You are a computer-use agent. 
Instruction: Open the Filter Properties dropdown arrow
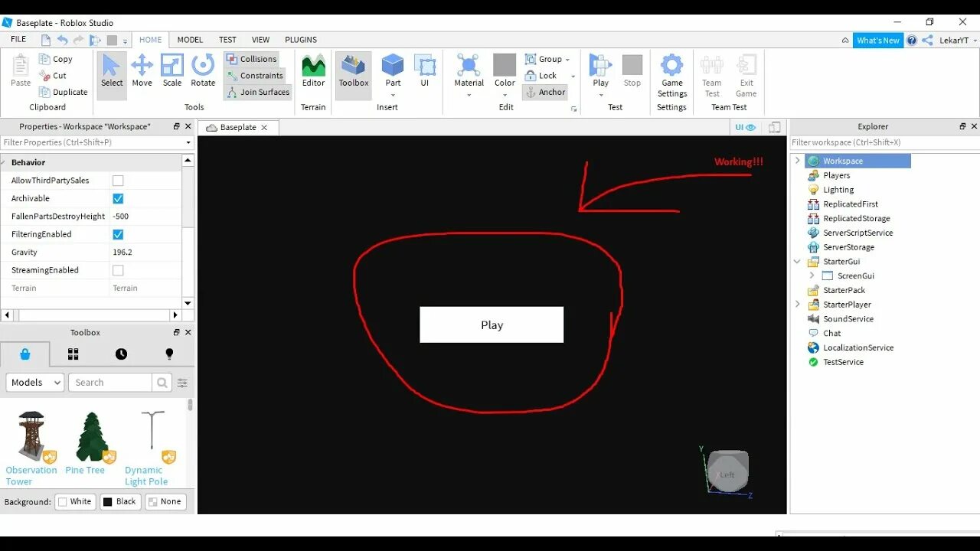(x=188, y=142)
